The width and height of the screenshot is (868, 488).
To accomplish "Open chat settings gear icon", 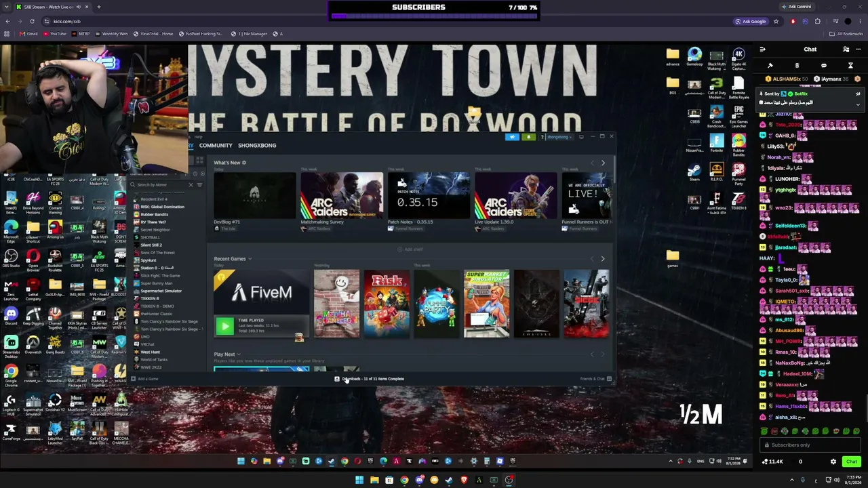I will pyautogui.click(x=833, y=462).
